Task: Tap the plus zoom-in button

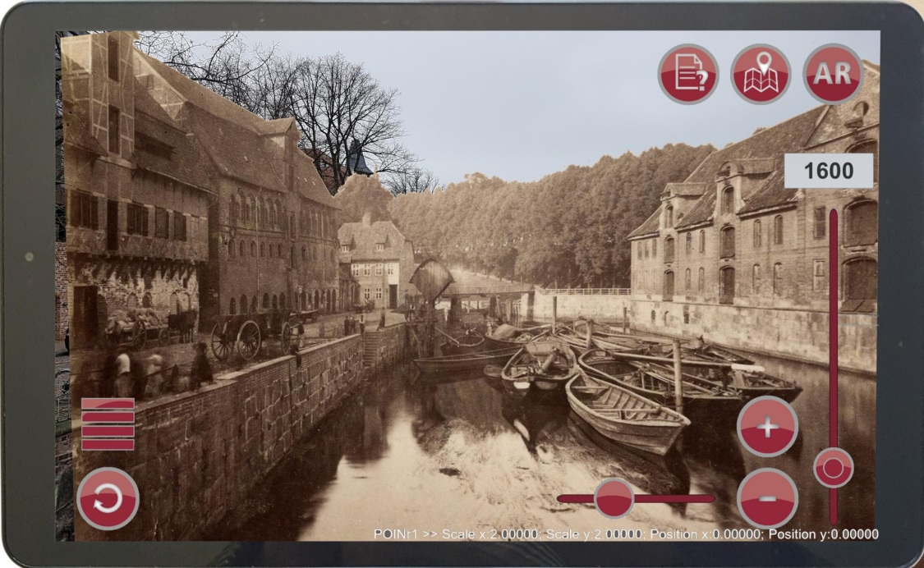Action: pyautogui.click(x=767, y=427)
